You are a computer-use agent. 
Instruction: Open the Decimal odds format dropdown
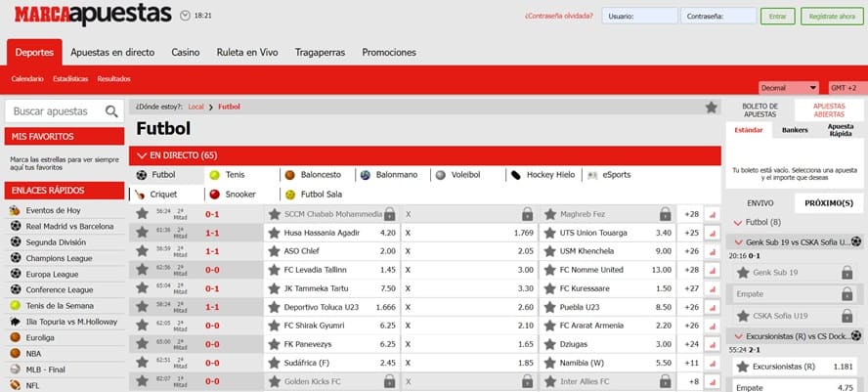(788, 87)
